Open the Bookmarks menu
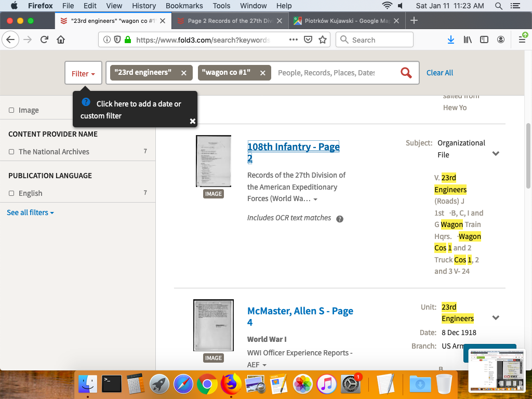 [x=184, y=6]
